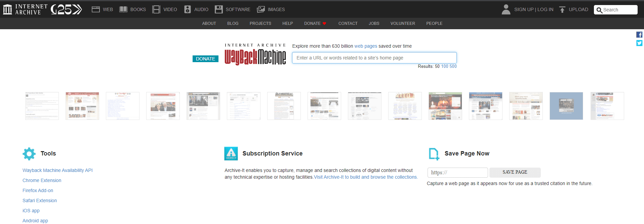644x224 pixels.
Task: Open the ABOUT menu item
Action: click(209, 24)
